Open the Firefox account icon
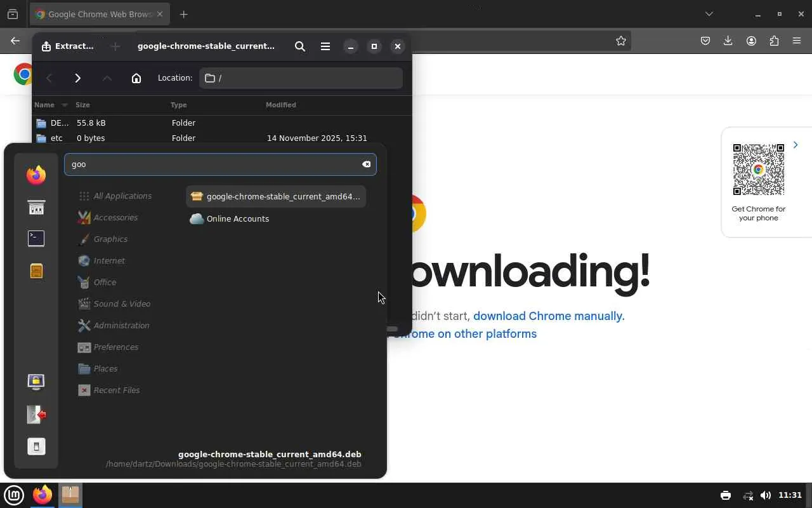 (x=751, y=41)
